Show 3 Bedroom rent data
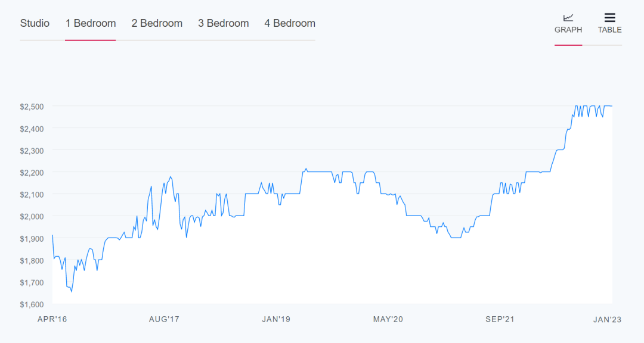The image size is (644, 343). point(224,23)
